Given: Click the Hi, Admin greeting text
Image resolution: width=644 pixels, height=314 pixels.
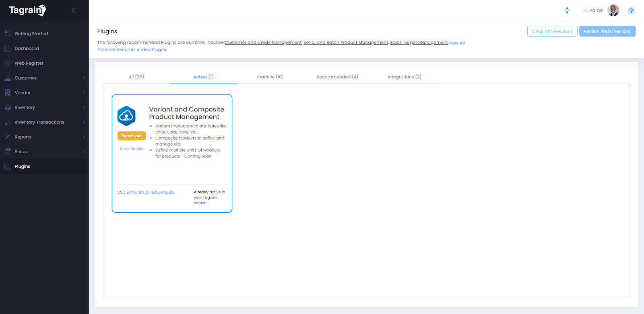Looking at the screenshot, I should [x=593, y=10].
